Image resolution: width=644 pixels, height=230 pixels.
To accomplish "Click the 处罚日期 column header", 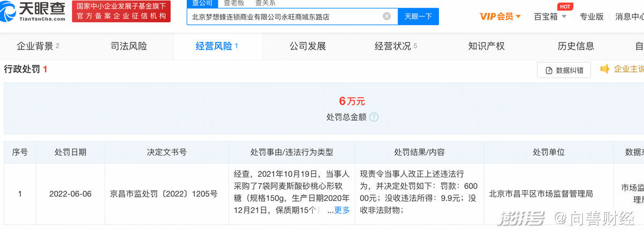I will pyautogui.click(x=70, y=153).
